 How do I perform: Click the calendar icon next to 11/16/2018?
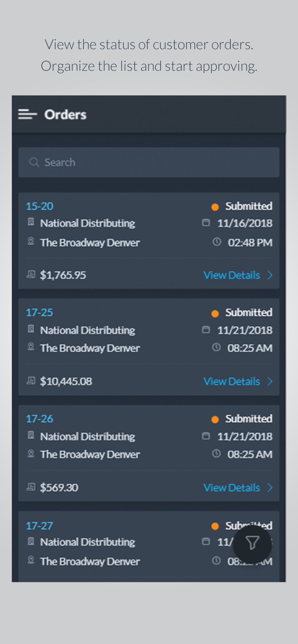click(x=206, y=223)
